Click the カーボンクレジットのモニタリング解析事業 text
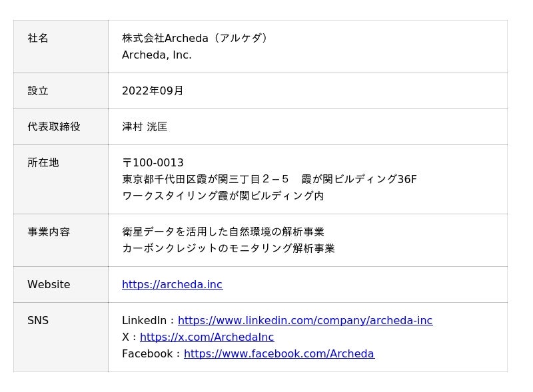This screenshot has width=533, height=392. [228, 249]
